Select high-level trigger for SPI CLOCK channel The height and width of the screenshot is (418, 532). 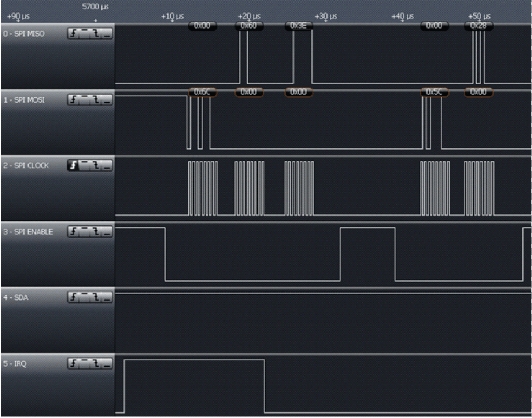(84, 165)
